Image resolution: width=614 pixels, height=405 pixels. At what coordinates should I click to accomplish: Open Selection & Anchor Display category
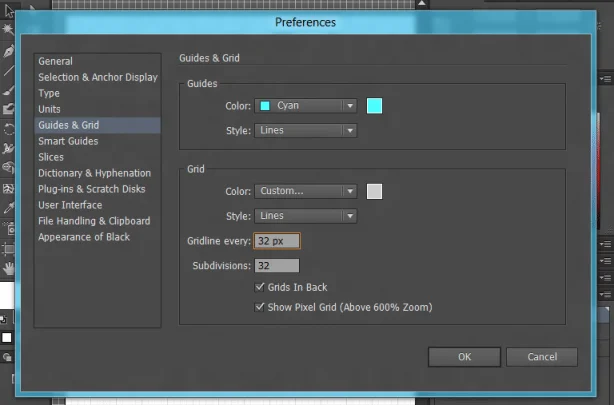coord(98,77)
